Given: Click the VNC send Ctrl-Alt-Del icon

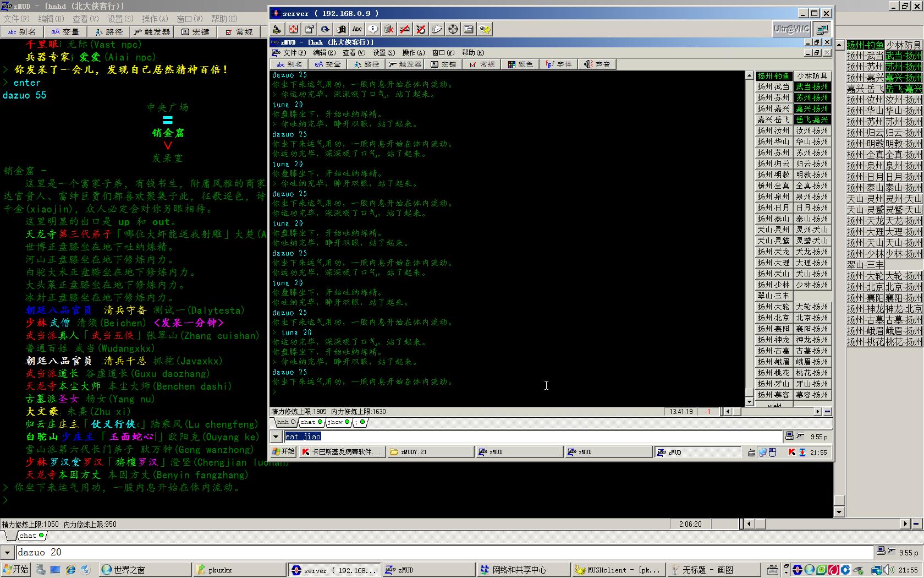Looking at the screenshot, I should point(277,29).
